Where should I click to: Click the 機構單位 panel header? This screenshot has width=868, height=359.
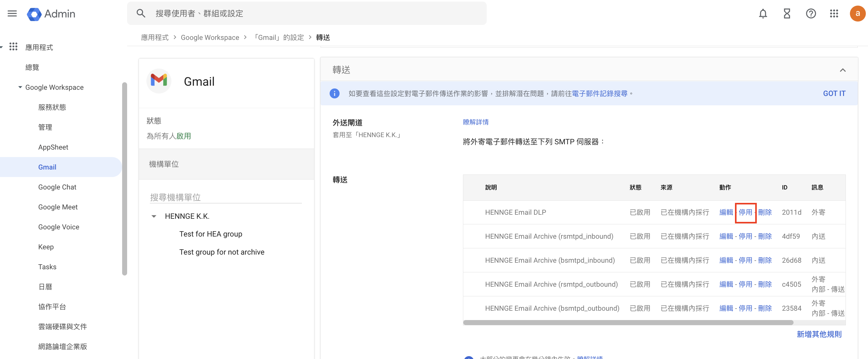pyautogui.click(x=227, y=164)
